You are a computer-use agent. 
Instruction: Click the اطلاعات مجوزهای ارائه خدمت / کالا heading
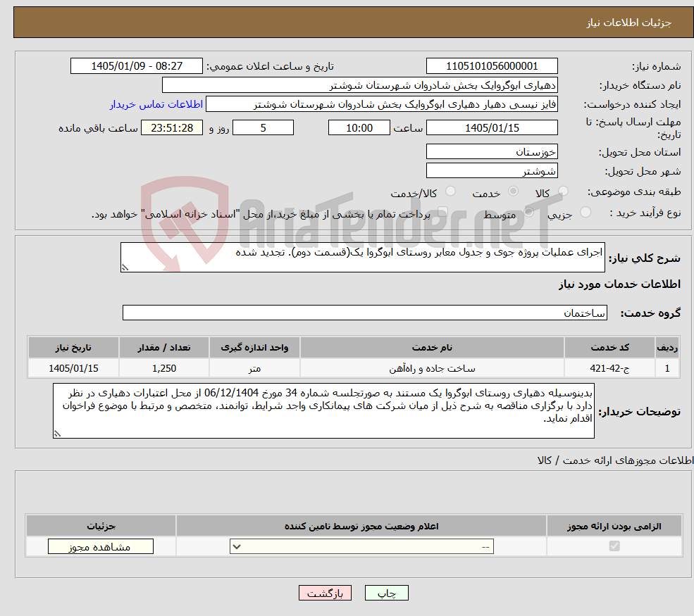[x=615, y=460]
